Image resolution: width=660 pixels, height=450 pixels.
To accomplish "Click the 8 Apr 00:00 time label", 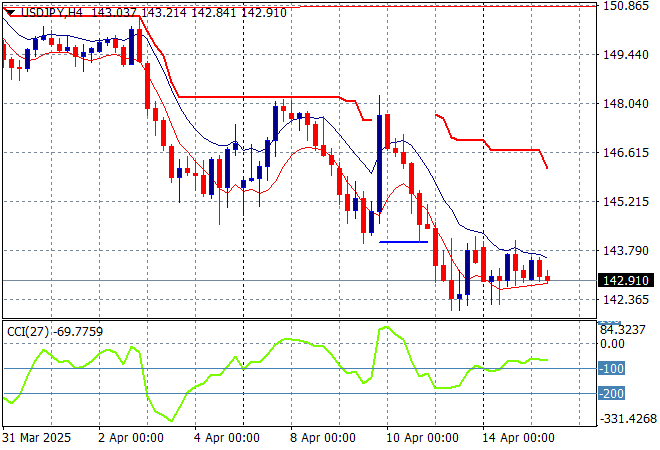I will pyautogui.click(x=323, y=438).
